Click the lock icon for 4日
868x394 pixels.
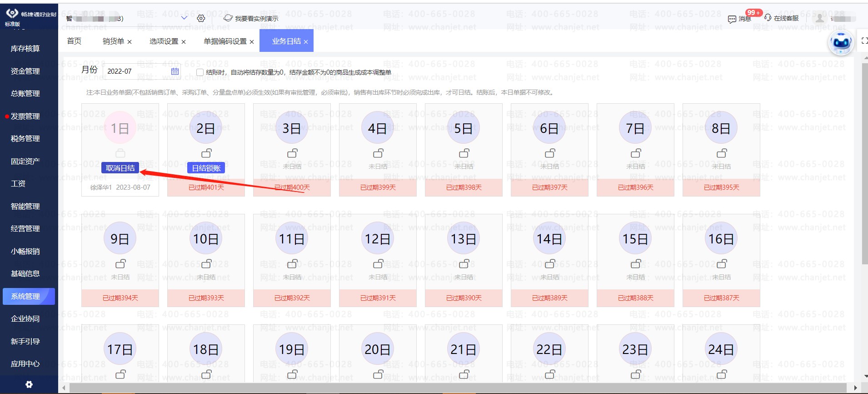coord(378,153)
